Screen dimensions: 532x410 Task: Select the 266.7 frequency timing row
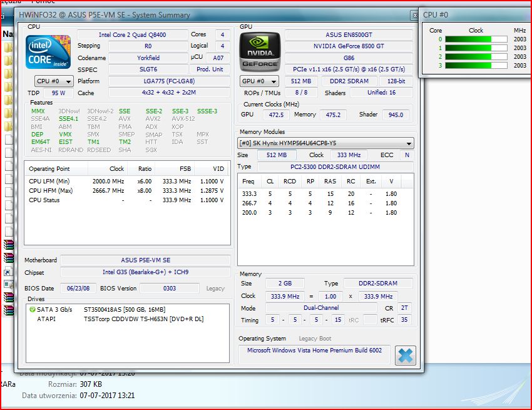325,203
